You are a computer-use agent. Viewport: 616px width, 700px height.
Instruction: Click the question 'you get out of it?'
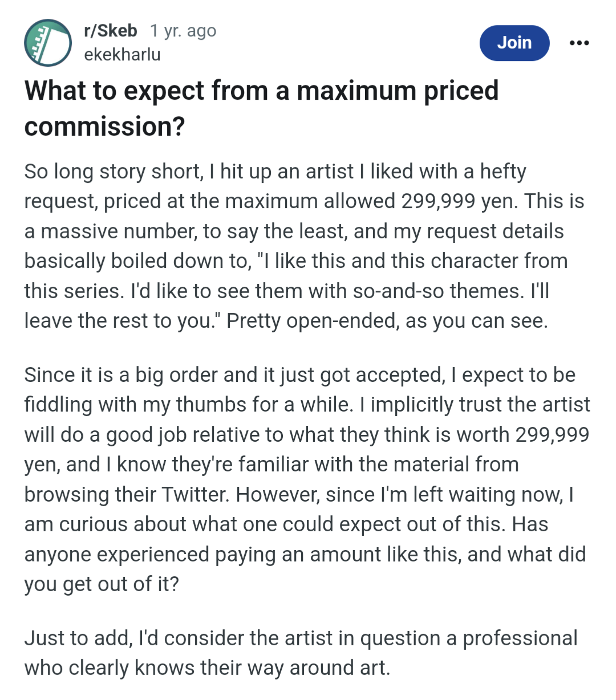coord(102,584)
